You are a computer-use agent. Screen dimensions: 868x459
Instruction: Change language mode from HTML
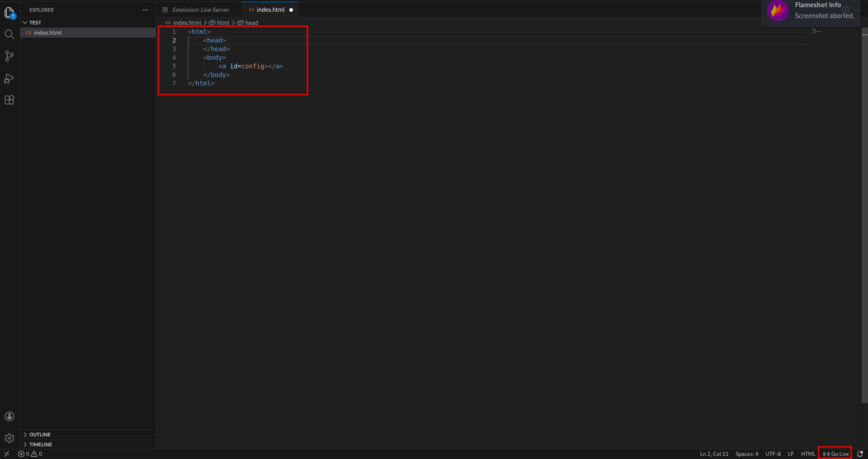[808, 454]
